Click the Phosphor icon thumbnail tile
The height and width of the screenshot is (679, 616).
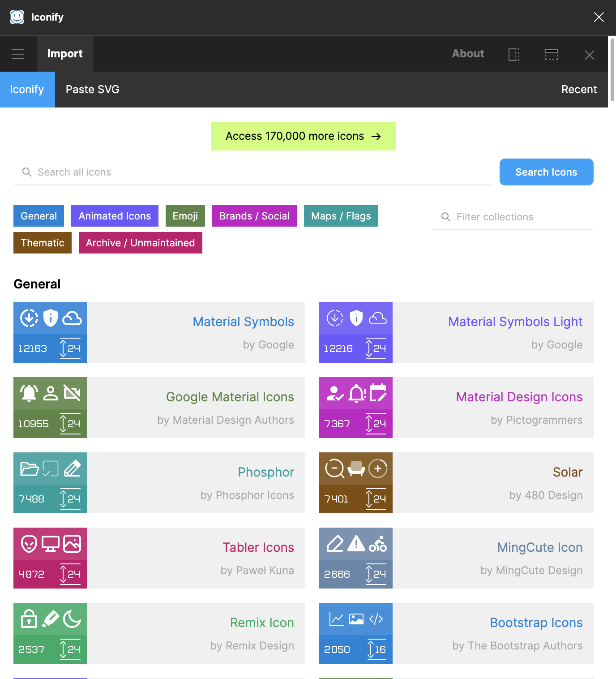(50, 483)
